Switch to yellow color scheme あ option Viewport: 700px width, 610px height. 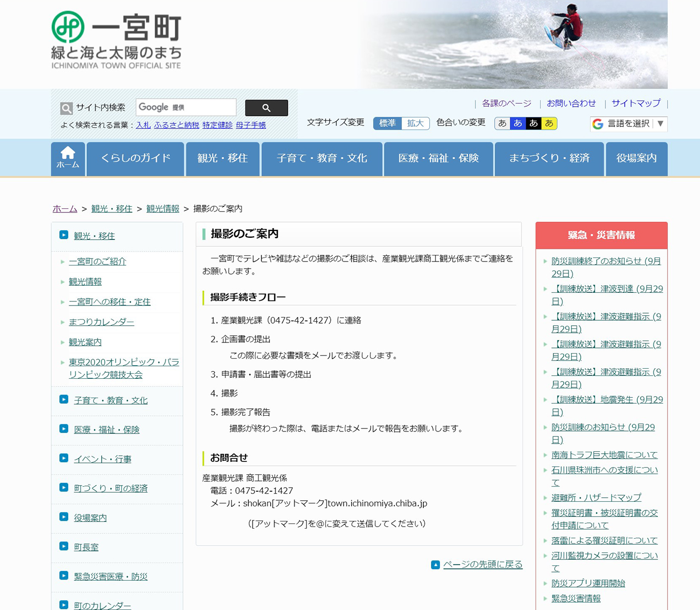[x=549, y=123]
